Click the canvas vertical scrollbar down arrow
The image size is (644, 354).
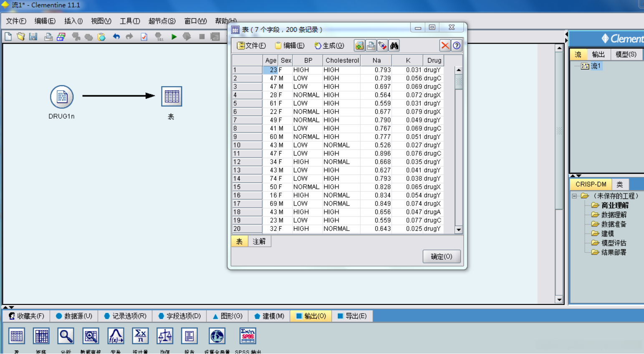pos(559,299)
